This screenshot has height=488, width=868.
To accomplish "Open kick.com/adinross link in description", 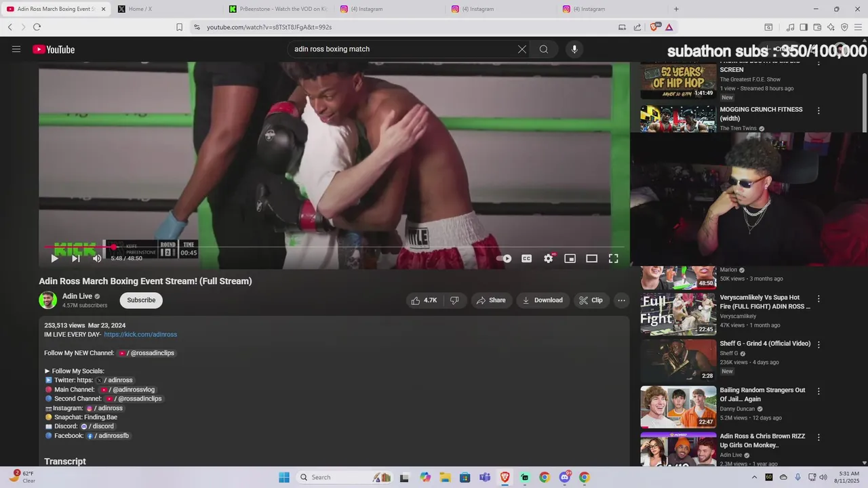I will [x=140, y=334].
